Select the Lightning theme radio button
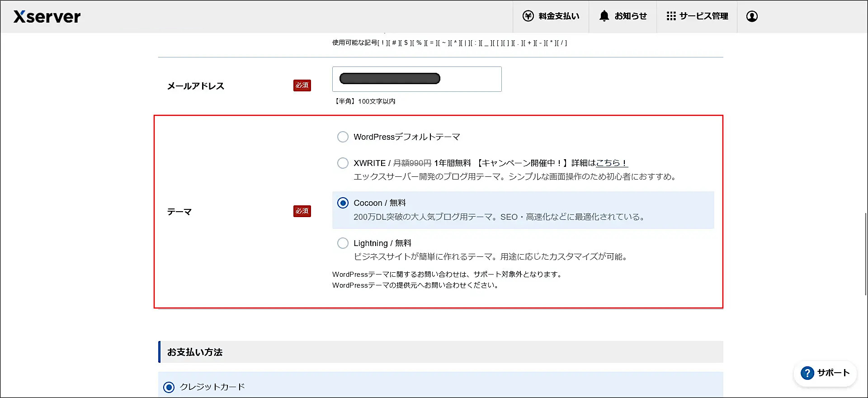This screenshot has height=398, width=868. coord(343,243)
